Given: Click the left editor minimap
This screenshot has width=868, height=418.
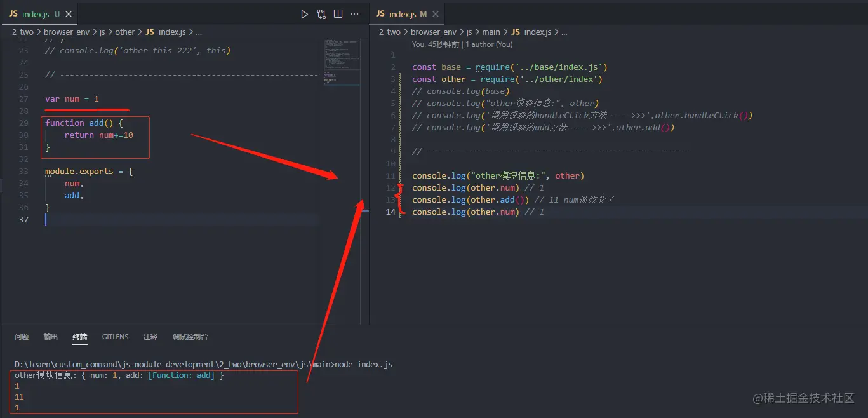Looking at the screenshot, I should pyautogui.click(x=342, y=64).
